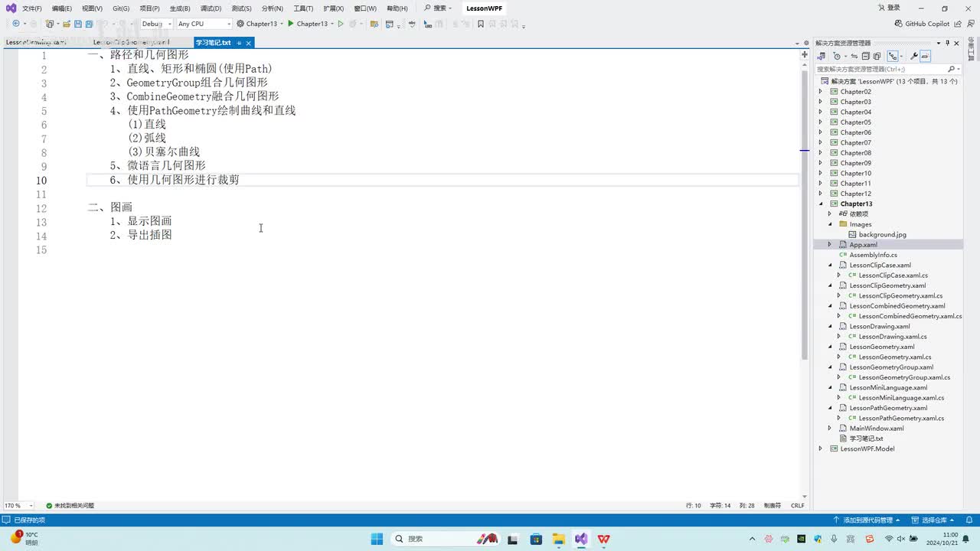
Task: Open the 扩展(X) menu
Action: 333,8
